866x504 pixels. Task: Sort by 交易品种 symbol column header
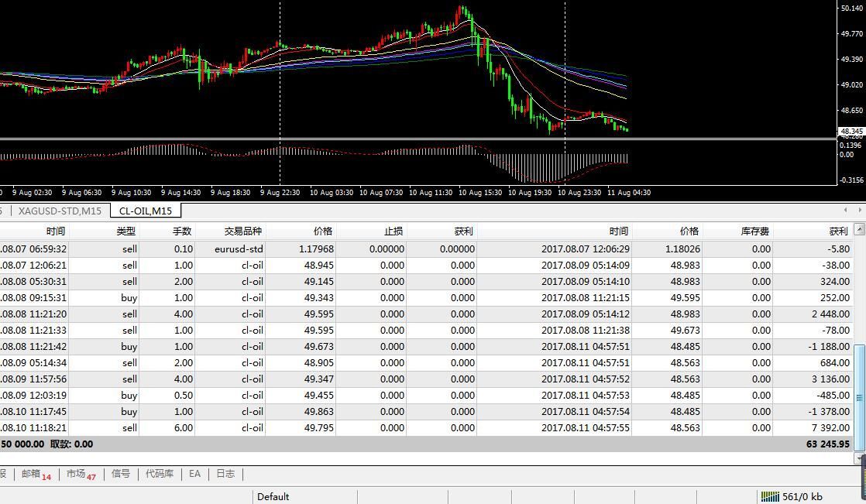tap(243, 231)
